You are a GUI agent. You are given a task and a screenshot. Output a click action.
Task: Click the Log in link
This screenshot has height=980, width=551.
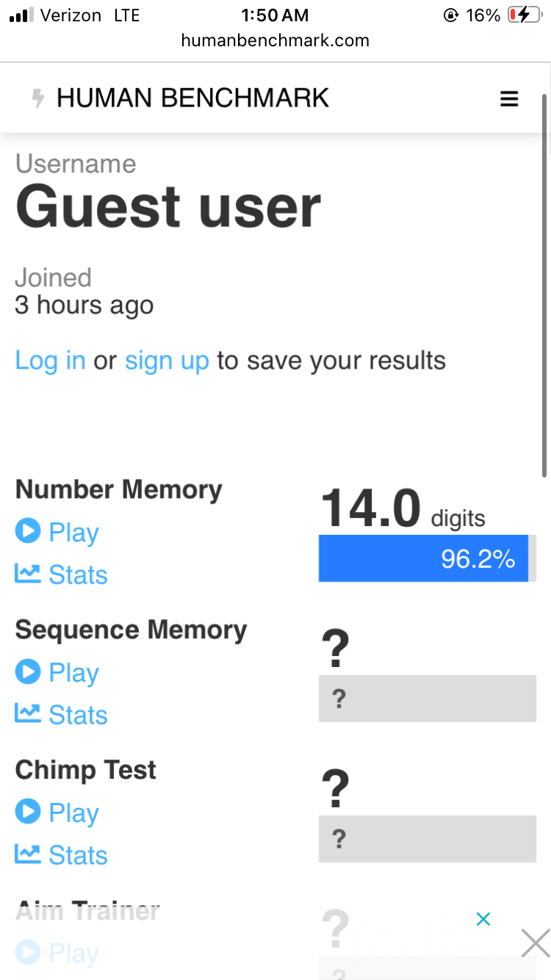50,361
